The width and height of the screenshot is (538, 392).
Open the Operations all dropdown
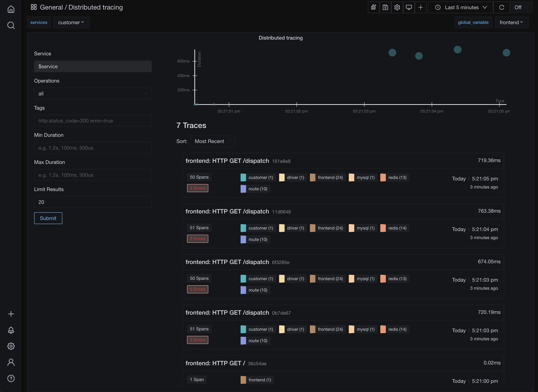point(93,94)
